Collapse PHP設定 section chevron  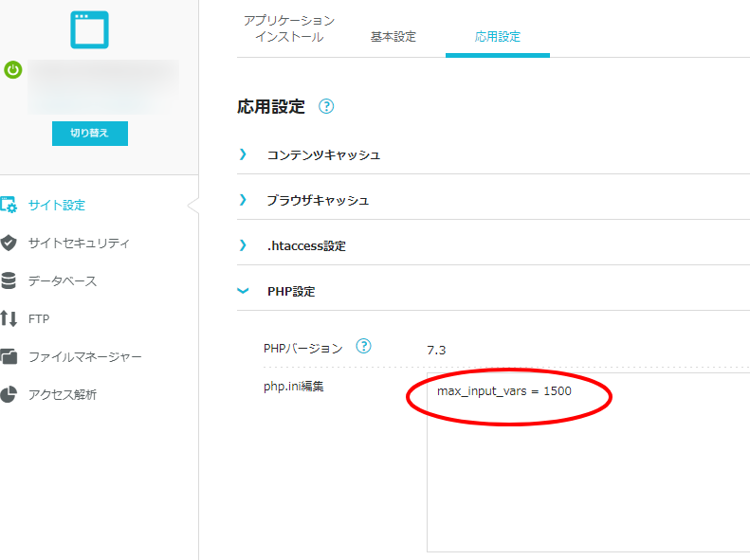tap(243, 291)
